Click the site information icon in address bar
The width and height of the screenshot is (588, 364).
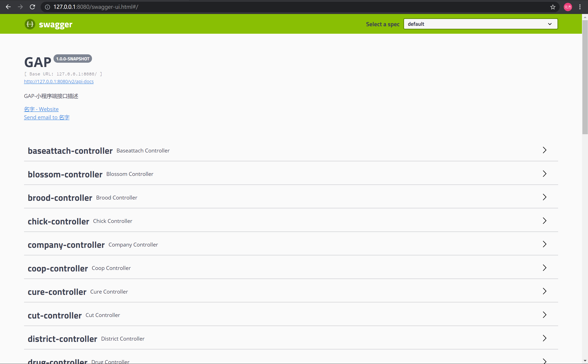(x=47, y=7)
